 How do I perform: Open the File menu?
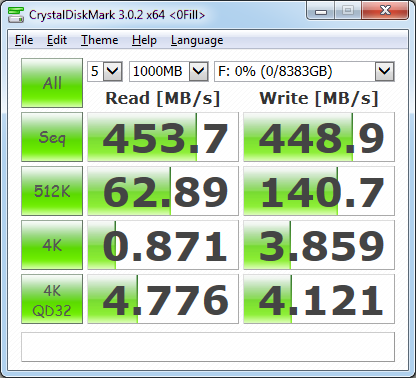pos(24,40)
